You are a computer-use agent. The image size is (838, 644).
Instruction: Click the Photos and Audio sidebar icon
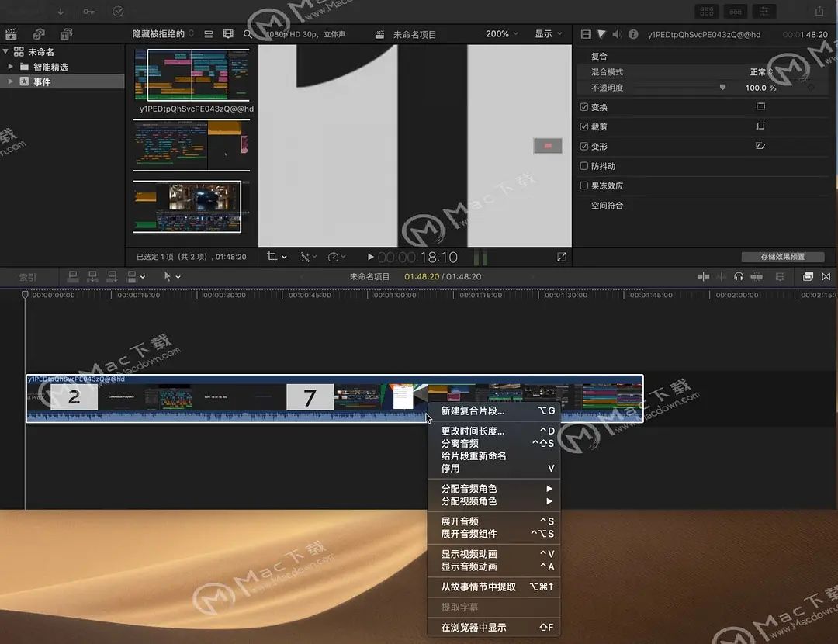coord(38,34)
